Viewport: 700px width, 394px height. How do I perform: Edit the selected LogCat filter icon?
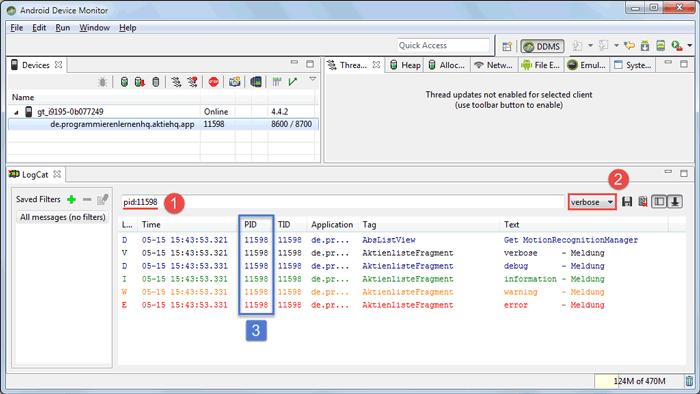click(x=102, y=199)
